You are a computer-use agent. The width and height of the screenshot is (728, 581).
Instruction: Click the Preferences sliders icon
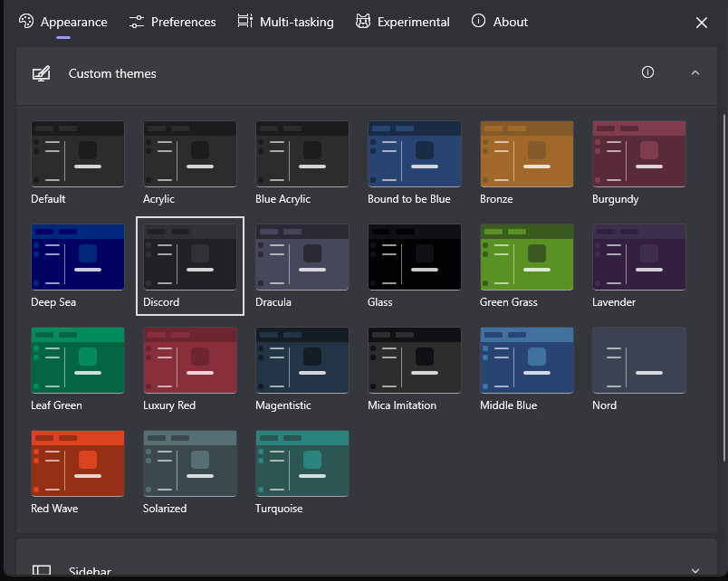pyautogui.click(x=137, y=22)
